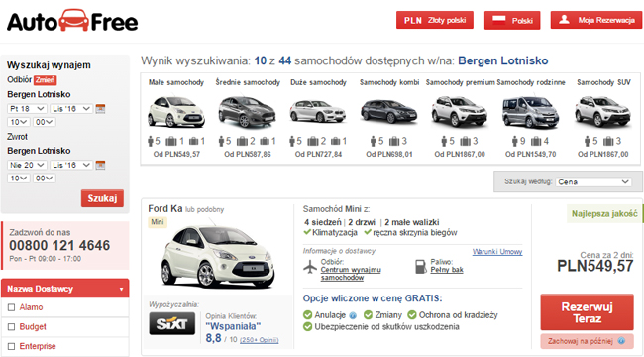This screenshot has width=644, height=357.
Task: Click the Ford Ka title text
Action: [x=165, y=209]
